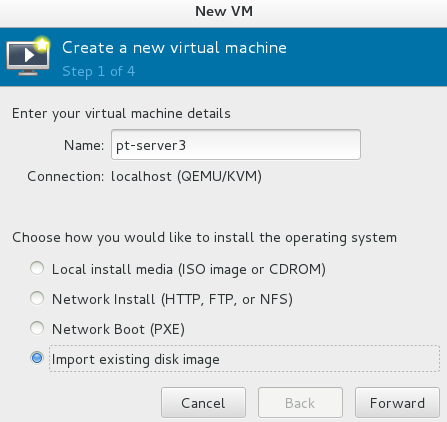This screenshot has width=447, height=422.
Task: Click the Back button
Action: click(x=300, y=403)
